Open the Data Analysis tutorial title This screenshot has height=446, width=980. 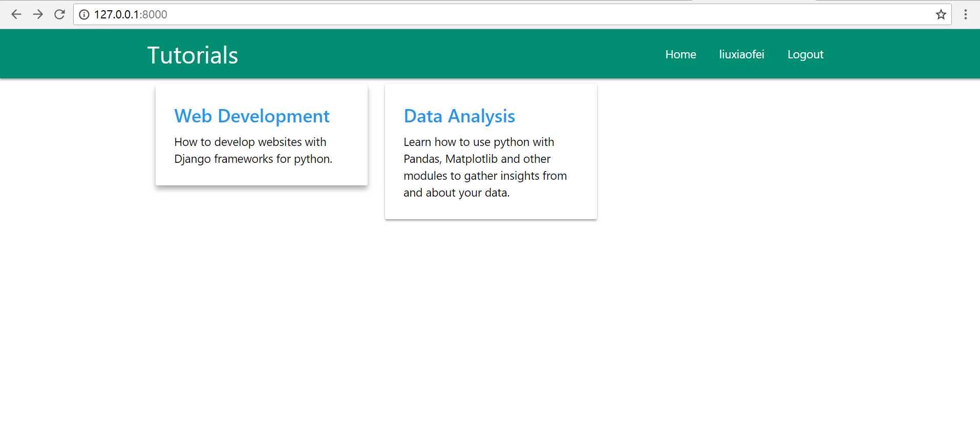(x=459, y=116)
